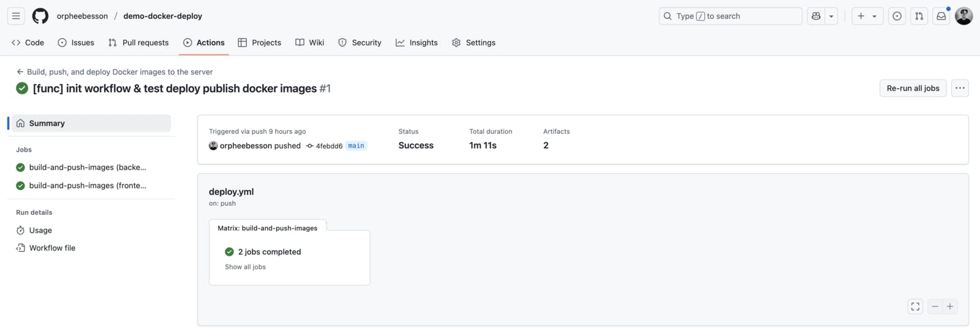This screenshot has width=980, height=330.
Task: Open the issues icon in header
Action: click(897, 16)
